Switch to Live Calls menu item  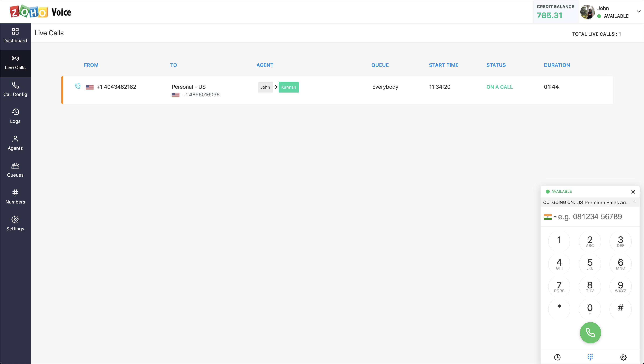[15, 63]
